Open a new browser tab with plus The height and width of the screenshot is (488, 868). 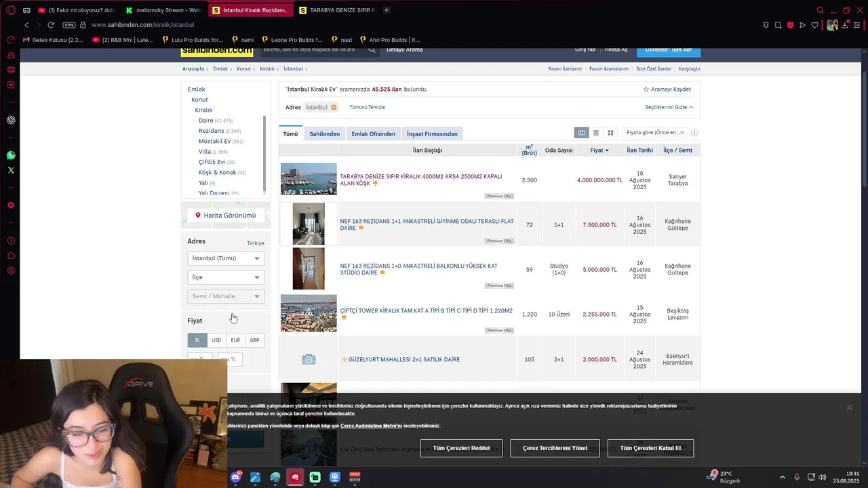tap(387, 10)
